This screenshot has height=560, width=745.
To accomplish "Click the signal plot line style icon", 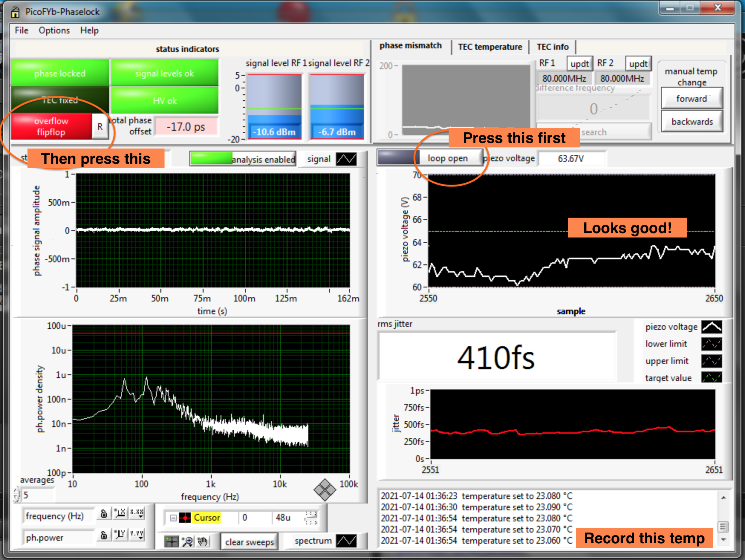I will pyautogui.click(x=346, y=159).
